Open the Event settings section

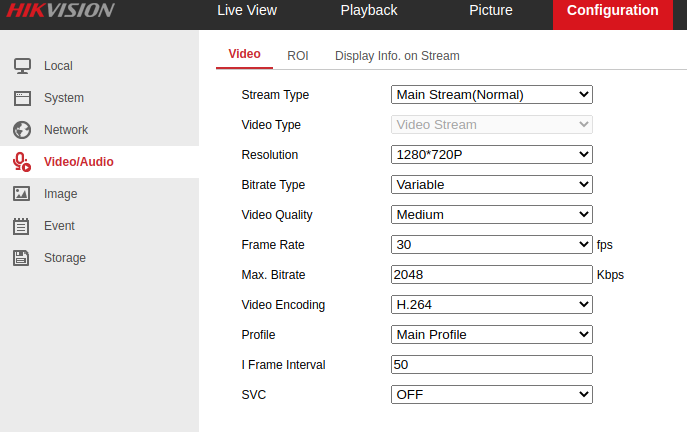coord(99,226)
